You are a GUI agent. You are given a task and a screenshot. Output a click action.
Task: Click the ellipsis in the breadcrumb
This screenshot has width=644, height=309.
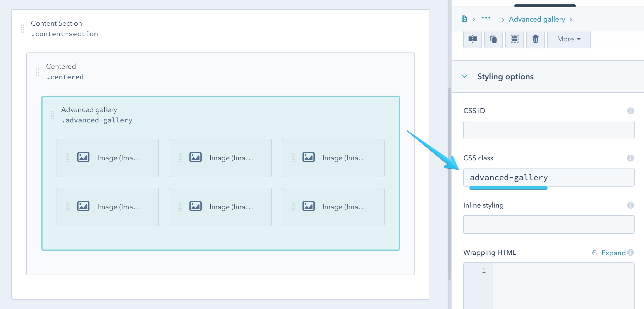point(486,18)
